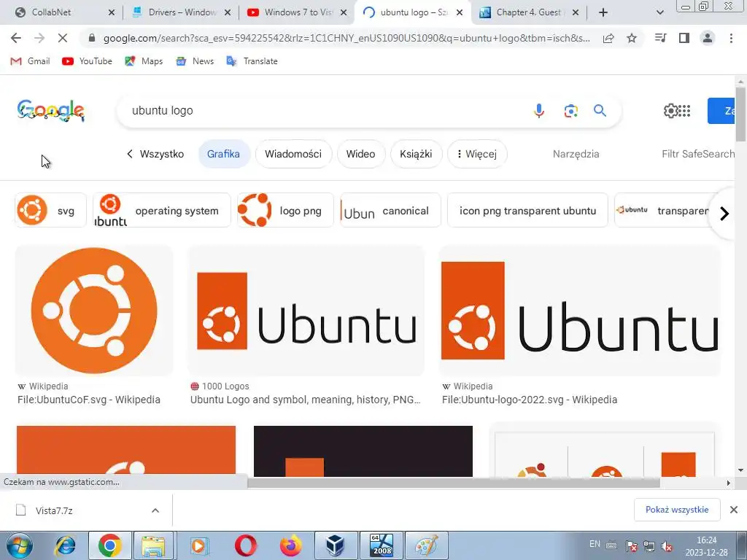
Task: Start voice search with microphone
Action: point(539,111)
